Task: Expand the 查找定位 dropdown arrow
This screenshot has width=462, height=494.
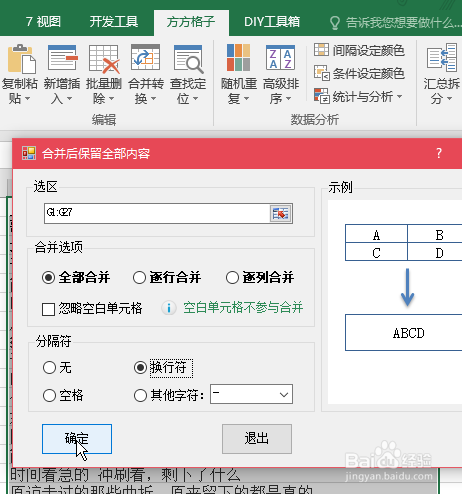Action: [x=196, y=99]
